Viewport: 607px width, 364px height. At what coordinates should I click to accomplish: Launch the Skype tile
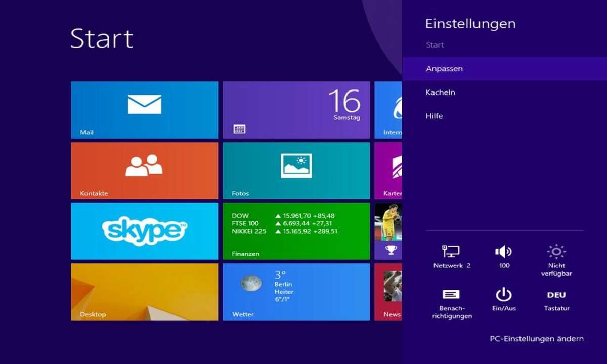click(145, 231)
